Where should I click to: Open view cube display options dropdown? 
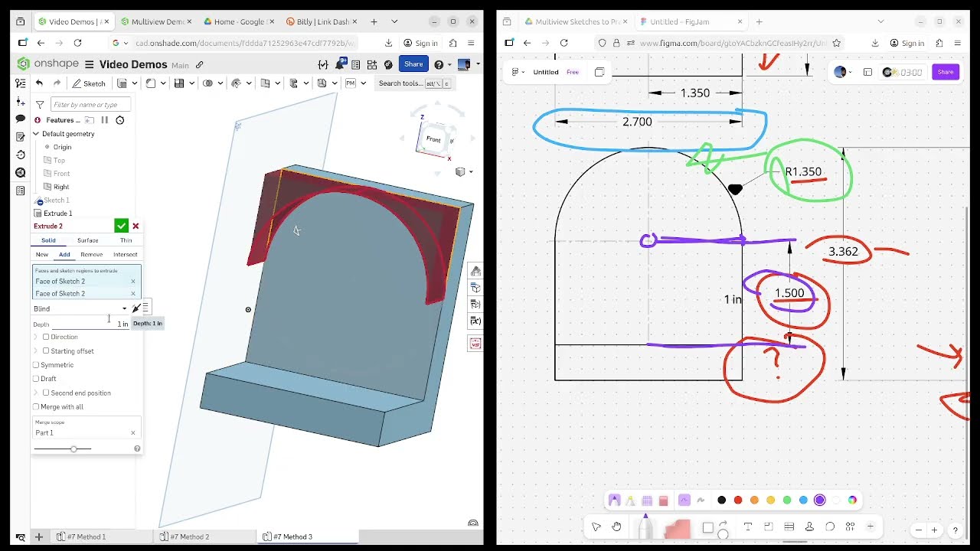point(463,172)
